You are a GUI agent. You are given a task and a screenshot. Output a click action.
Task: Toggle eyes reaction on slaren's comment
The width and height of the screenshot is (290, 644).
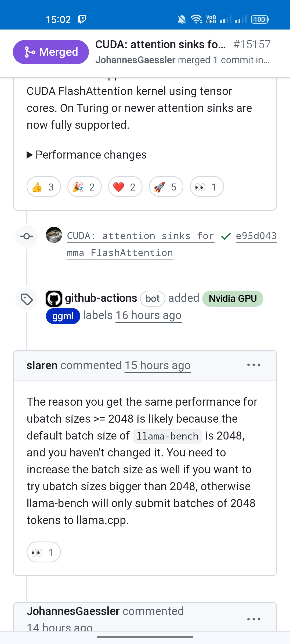(x=44, y=552)
